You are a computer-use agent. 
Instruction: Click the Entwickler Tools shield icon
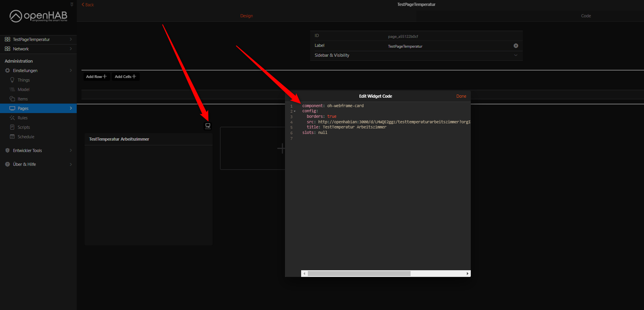[x=7, y=150]
